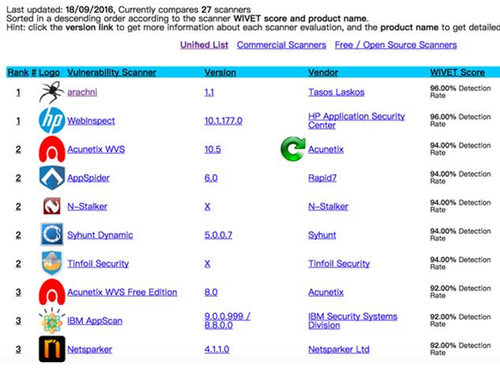Select WebInspect 96.00% Detection Rate text

tap(460, 120)
